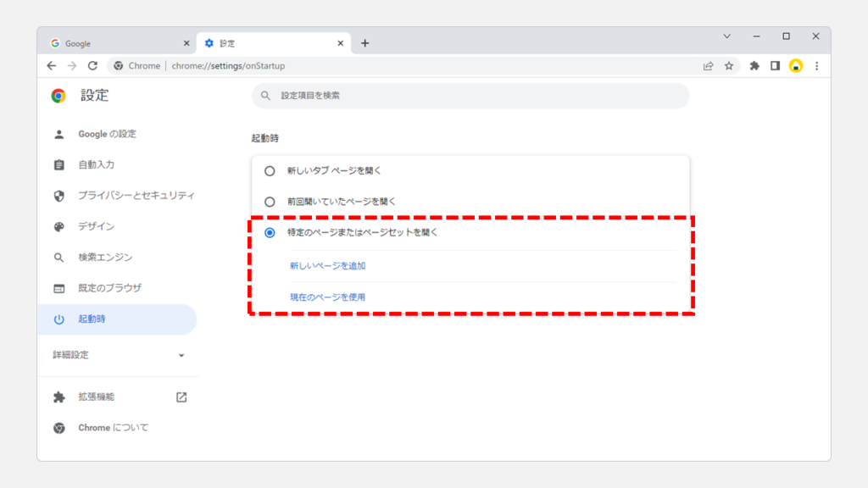Viewport: 868px width, 488px height.
Task: Open the yellow profile avatar
Action: 795,65
